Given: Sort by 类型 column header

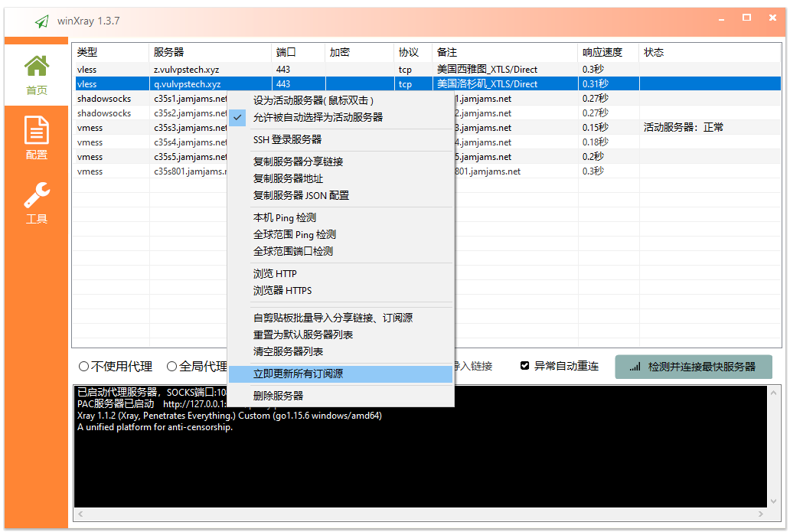Looking at the screenshot, I should point(111,52).
